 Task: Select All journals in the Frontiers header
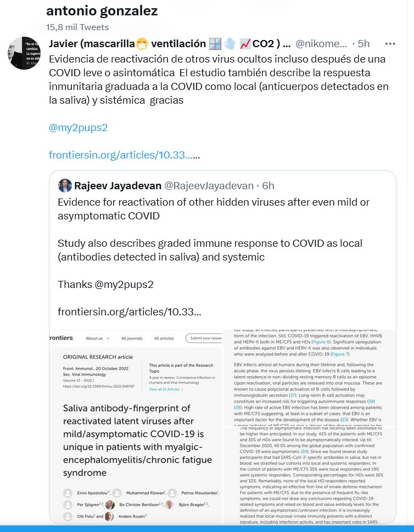click(133, 338)
